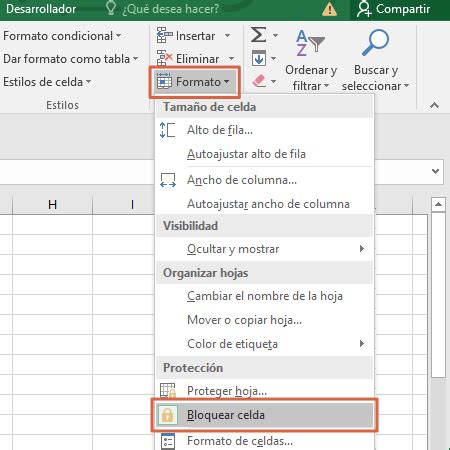Screen dimensions: 450x450
Task: Click the Formato button in ribbon
Action: pyautogui.click(x=194, y=82)
